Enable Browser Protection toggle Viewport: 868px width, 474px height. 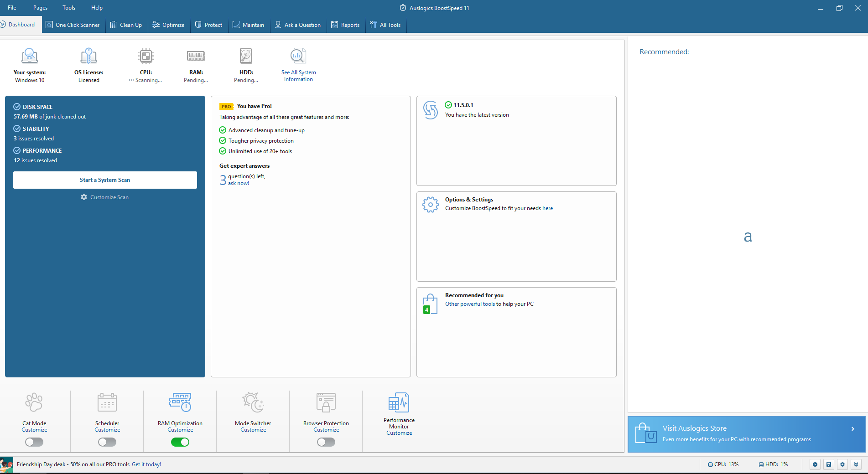coord(326,442)
